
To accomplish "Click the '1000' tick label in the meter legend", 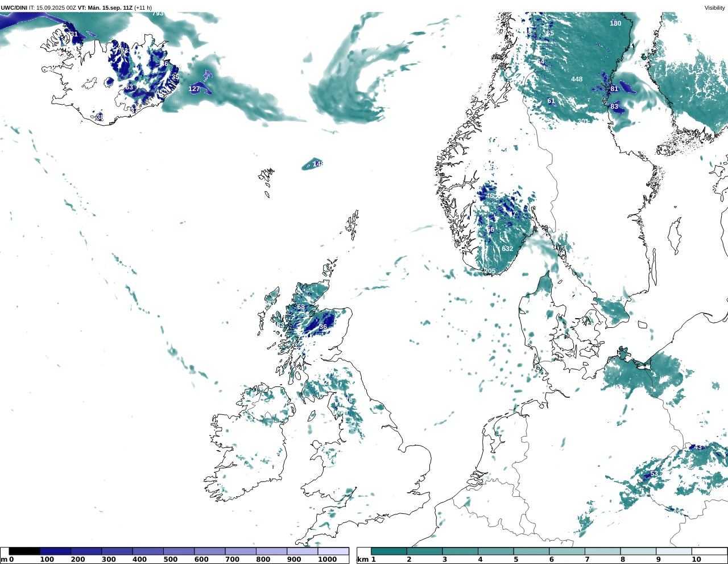I will (x=328, y=559).
